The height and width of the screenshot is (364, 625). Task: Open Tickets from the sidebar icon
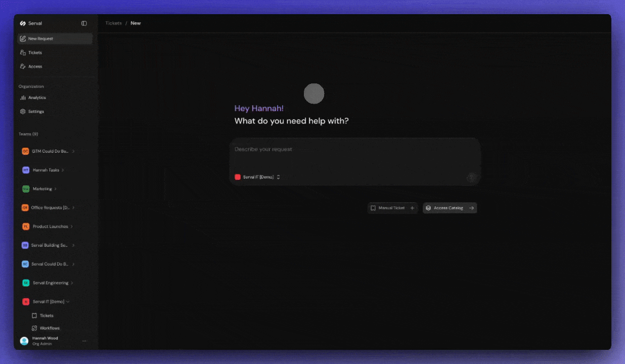(23, 53)
